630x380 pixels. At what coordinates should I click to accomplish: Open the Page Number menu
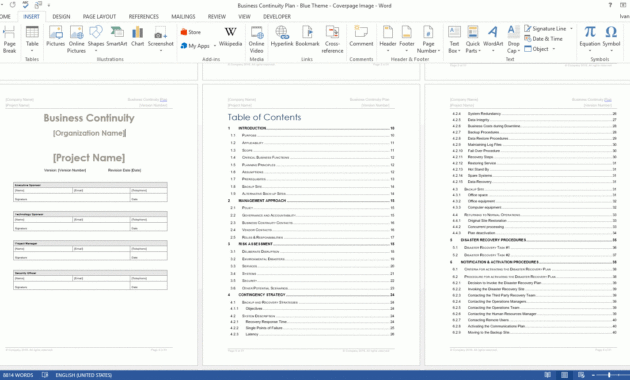pos(428,39)
